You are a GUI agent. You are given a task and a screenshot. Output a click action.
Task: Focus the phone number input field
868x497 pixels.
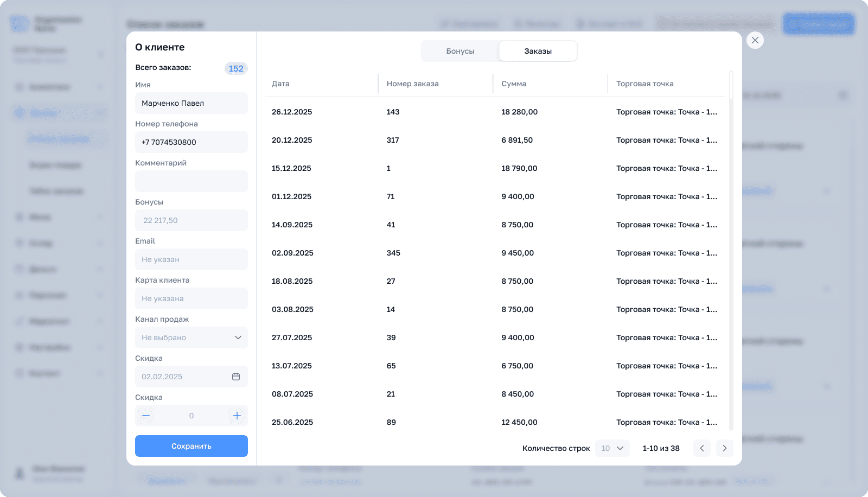[191, 142]
